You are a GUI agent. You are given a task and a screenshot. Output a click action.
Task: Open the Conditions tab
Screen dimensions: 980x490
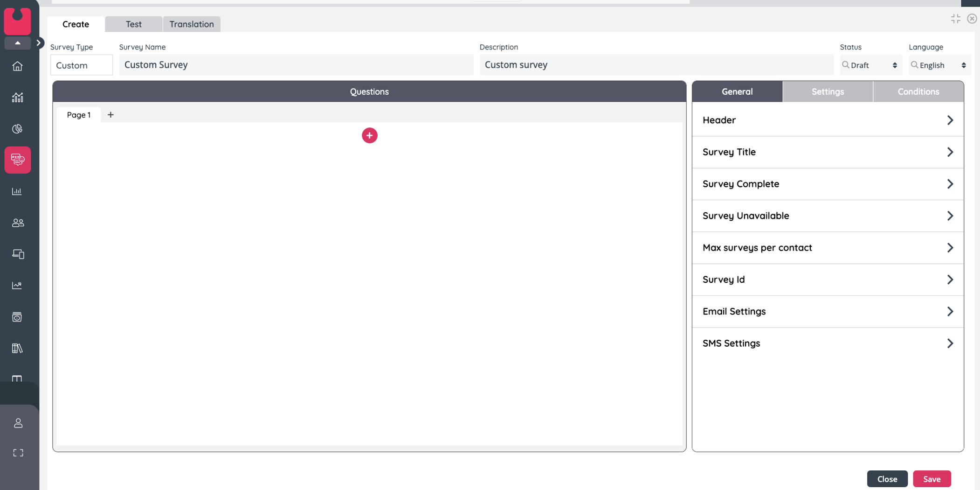[x=918, y=92]
